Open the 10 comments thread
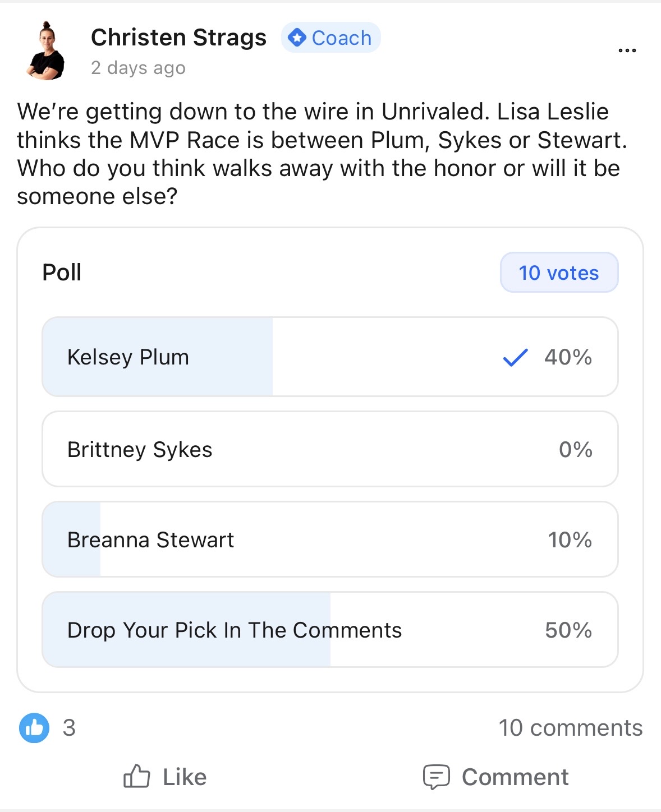This screenshot has width=661, height=812. pos(571,728)
